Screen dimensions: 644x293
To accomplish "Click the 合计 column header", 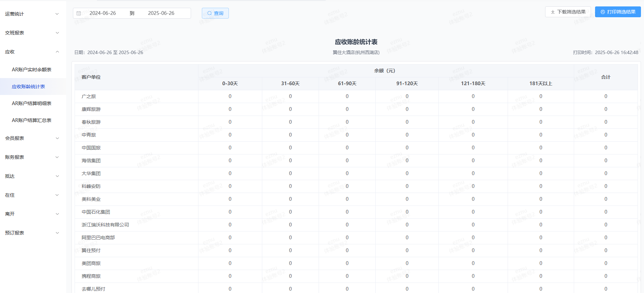I will [x=606, y=77].
